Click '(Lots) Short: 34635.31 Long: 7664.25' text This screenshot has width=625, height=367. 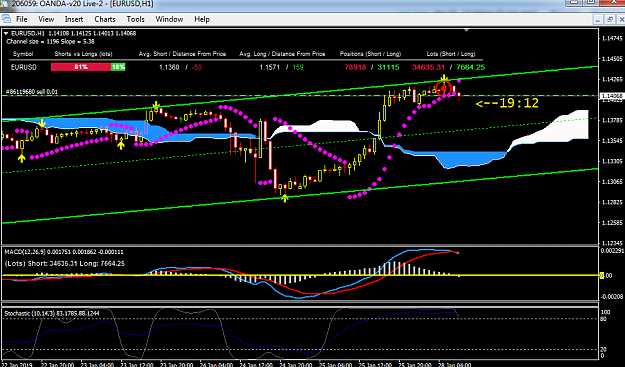coord(65,263)
